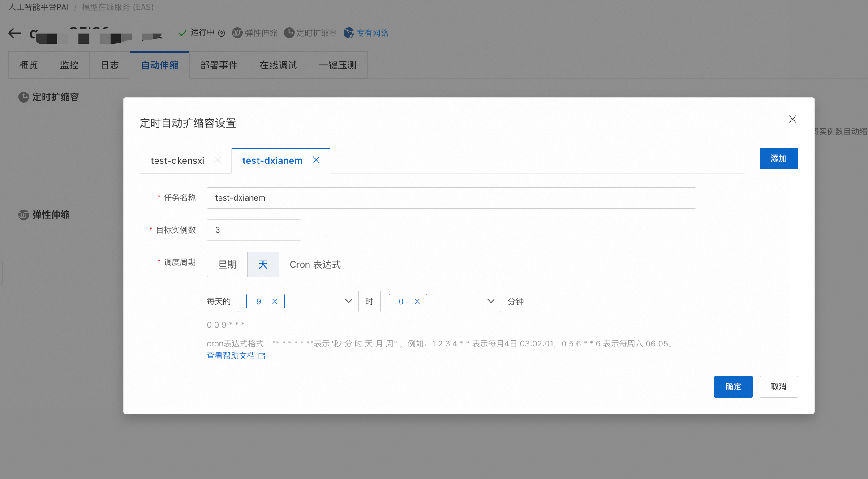Close the test-dkensxi tab
The height and width of the screenshot is (479, 868).
(218, 160)
